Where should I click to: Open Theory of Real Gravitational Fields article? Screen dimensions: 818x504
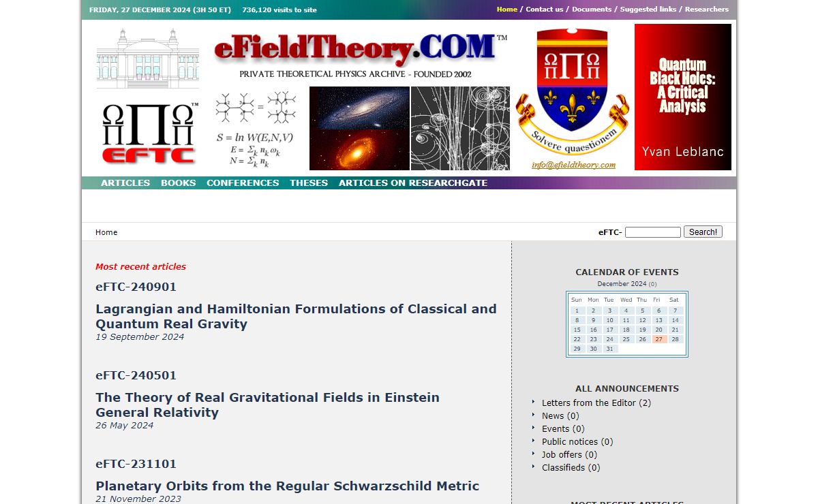click(x=267, y=405)
